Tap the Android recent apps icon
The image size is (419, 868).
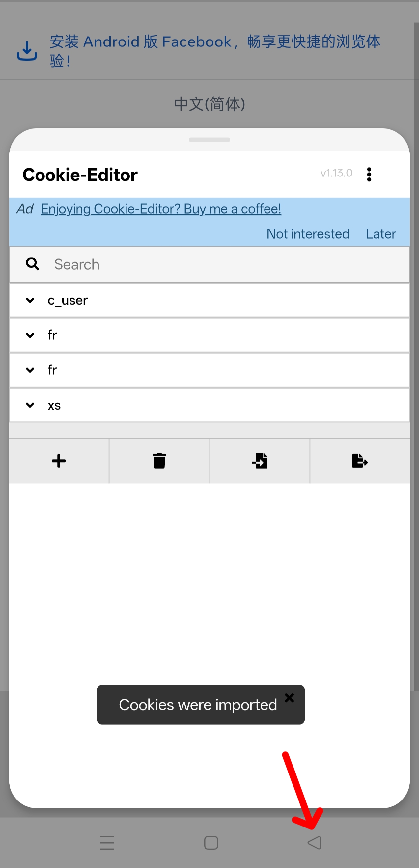point(107,843)
